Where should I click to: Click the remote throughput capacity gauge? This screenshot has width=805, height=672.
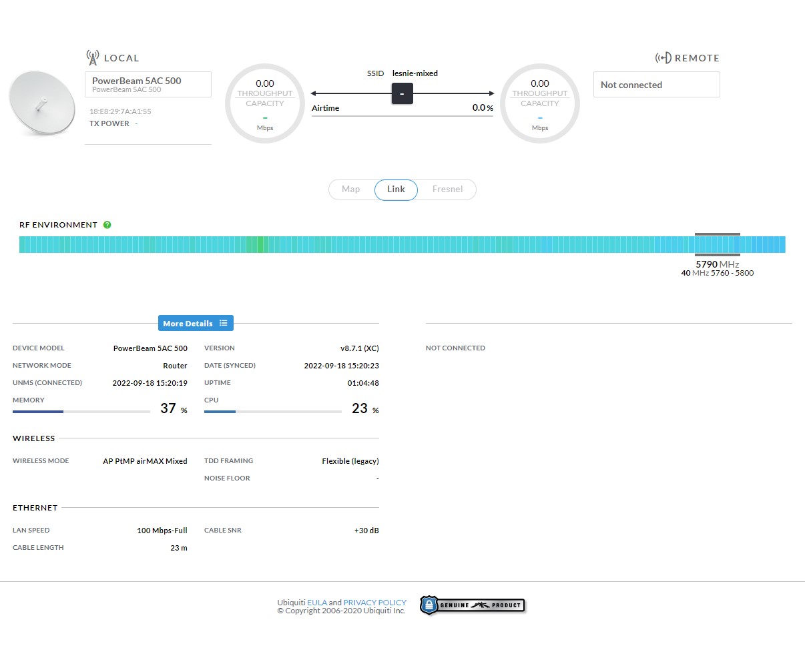coord(540,103)
